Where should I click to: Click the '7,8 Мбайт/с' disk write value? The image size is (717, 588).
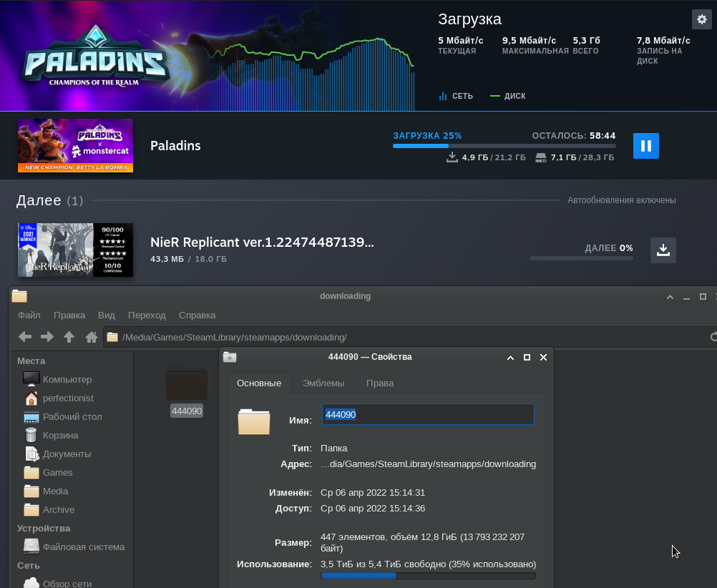(x=663, y=40)
